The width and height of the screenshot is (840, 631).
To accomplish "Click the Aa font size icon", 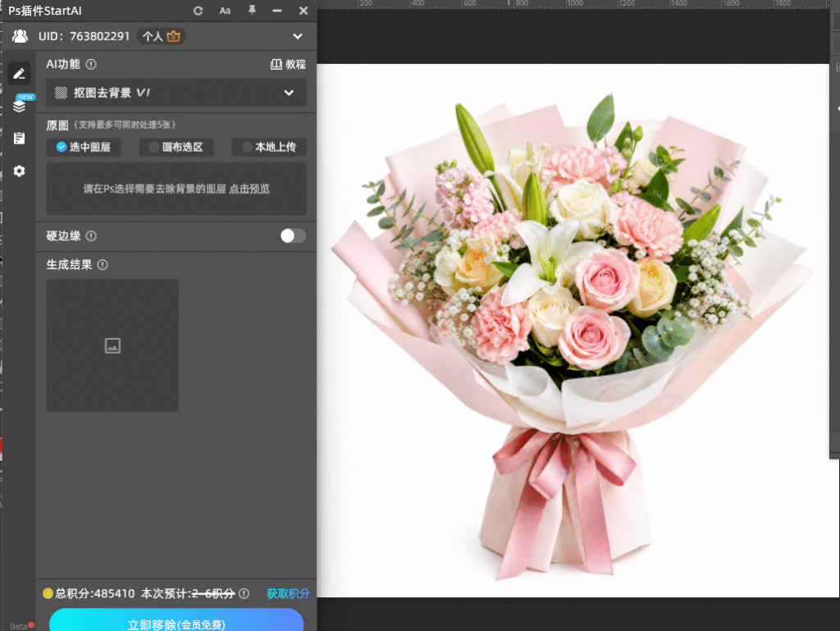I will pos(225,11).
